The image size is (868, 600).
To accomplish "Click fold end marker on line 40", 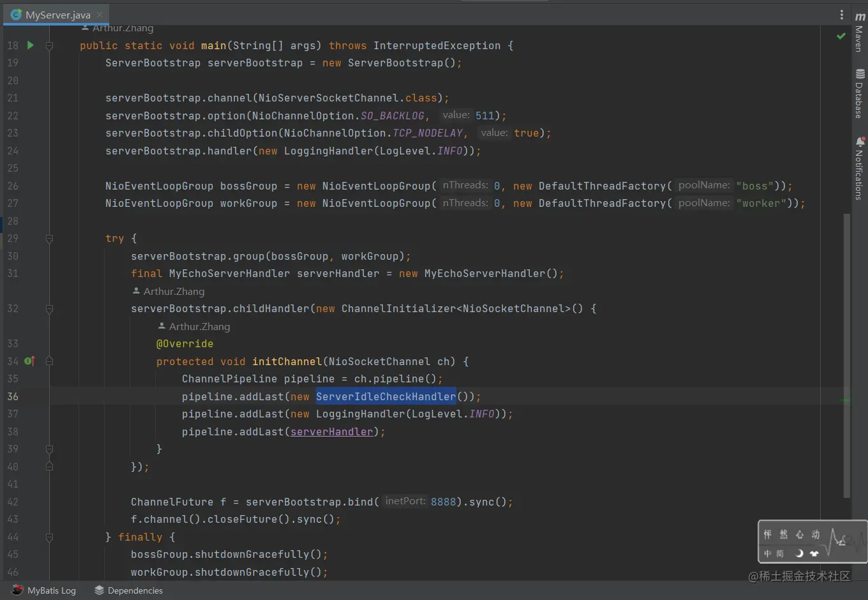I will point(49,467).
